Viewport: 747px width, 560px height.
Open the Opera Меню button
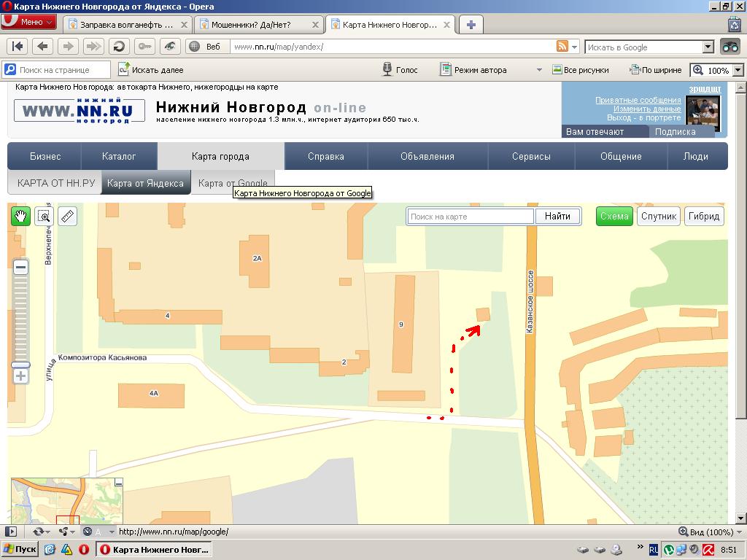pos(28,22)
